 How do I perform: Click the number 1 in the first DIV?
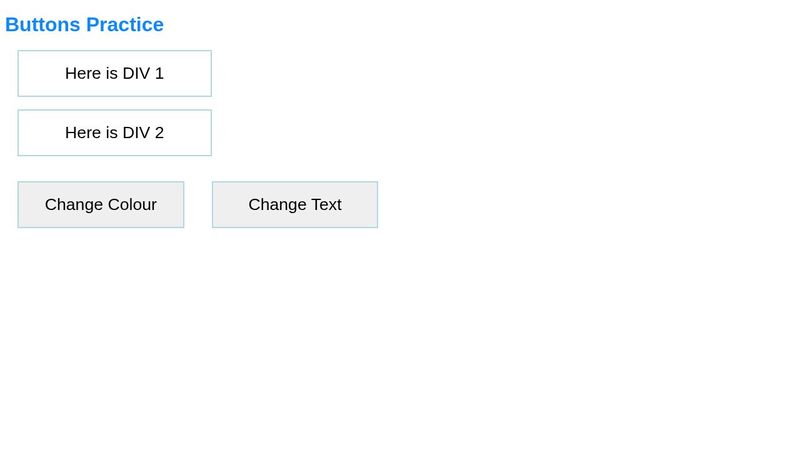pos(159,74)
